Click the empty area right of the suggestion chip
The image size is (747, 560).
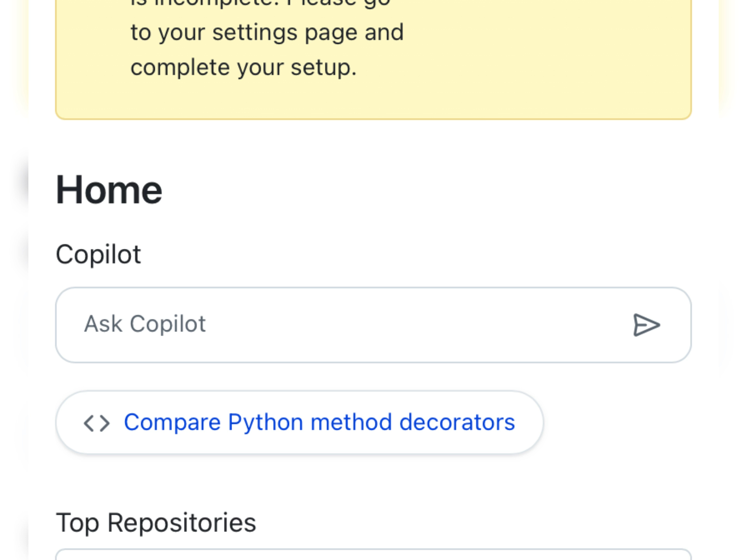(617, 422)
